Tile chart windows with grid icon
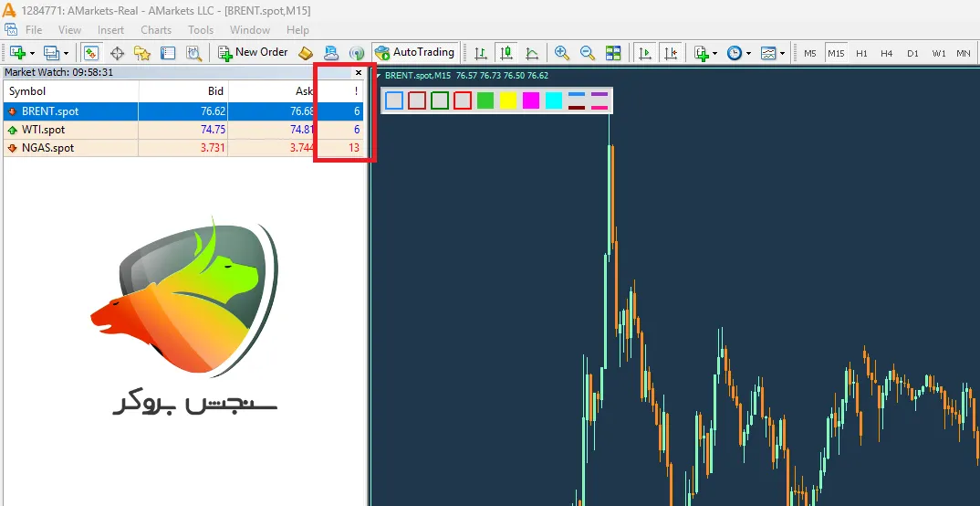 tap(613, 53)
